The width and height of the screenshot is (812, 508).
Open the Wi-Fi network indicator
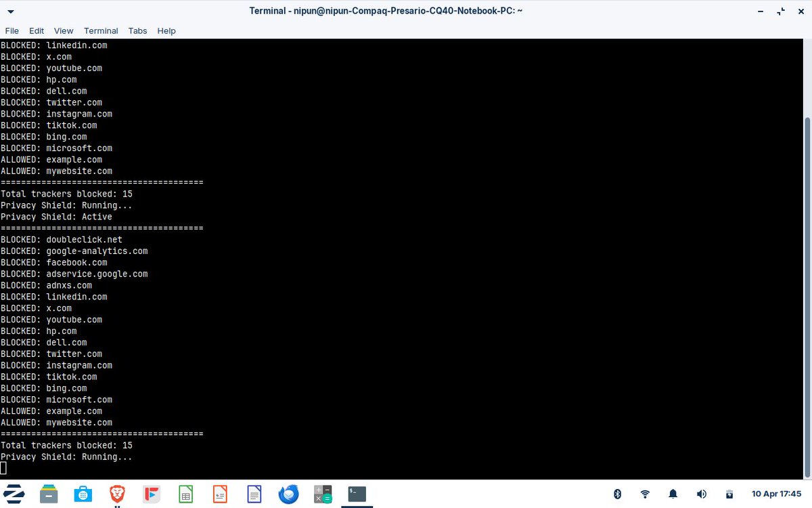tap(645, 494)
